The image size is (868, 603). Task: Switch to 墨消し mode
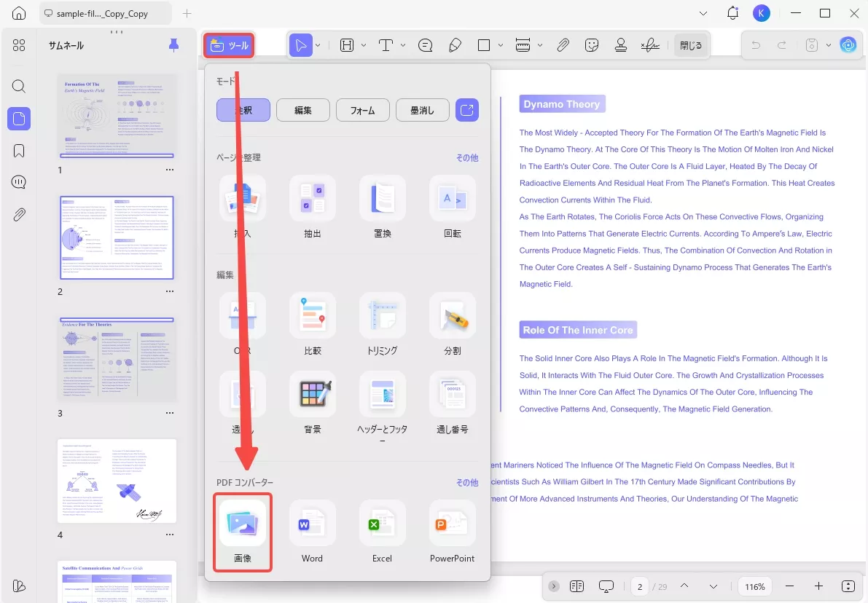point(423,110)
